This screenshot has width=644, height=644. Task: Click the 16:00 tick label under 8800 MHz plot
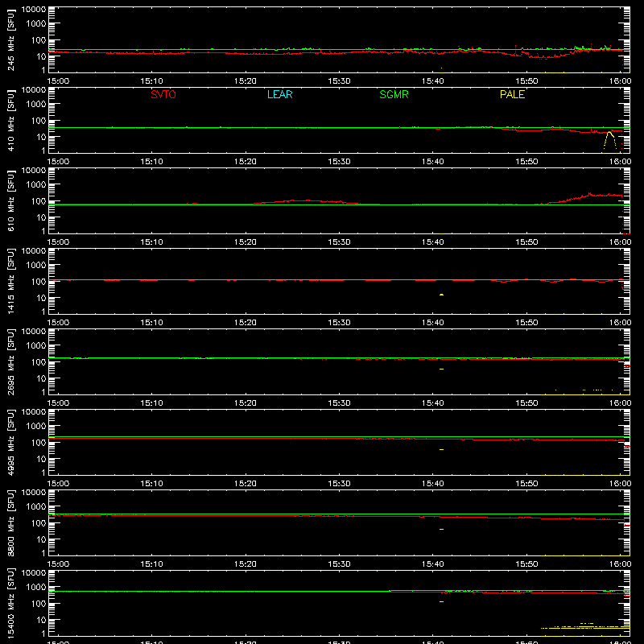(620, 564)
